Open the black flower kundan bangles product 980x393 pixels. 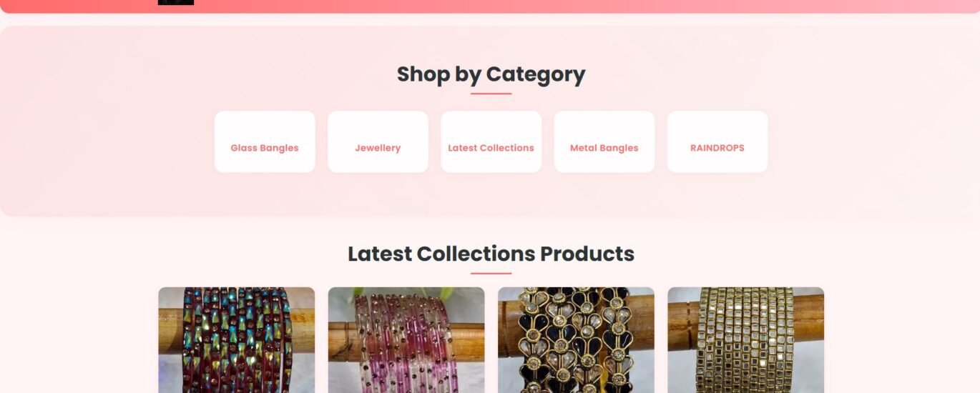click(x=576, y=340)
